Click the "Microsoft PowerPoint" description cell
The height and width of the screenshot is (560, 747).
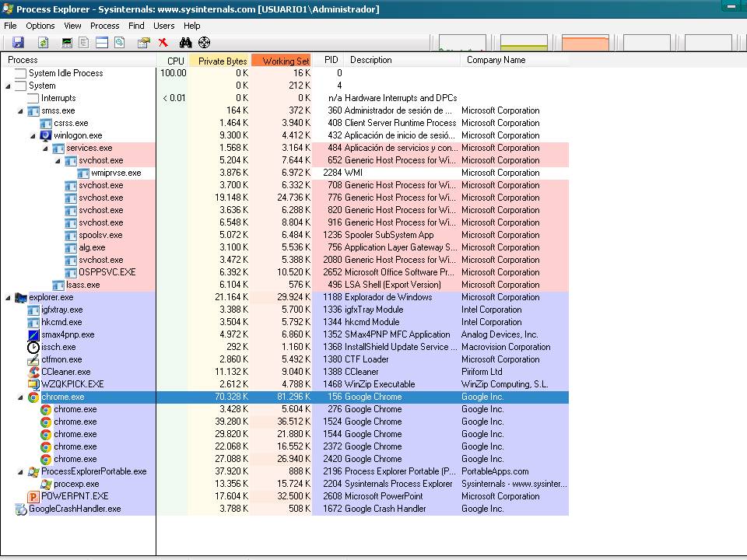click(x=384, y=496)
